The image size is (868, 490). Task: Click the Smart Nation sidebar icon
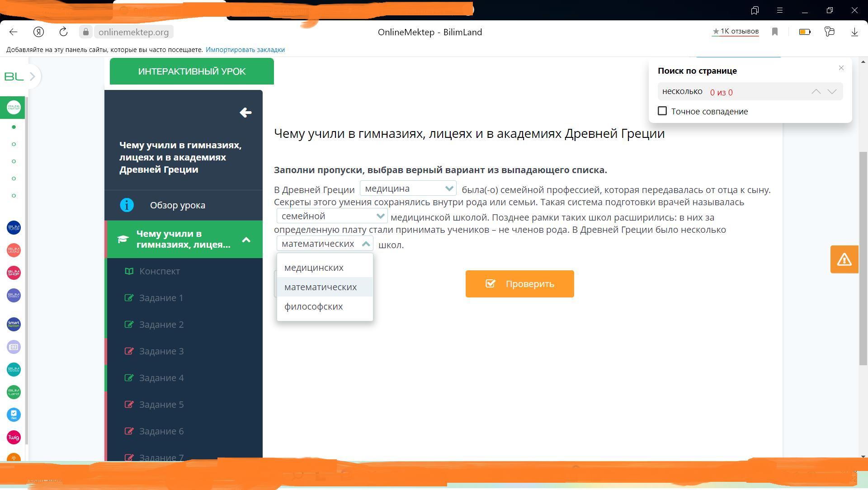(14, 324)
